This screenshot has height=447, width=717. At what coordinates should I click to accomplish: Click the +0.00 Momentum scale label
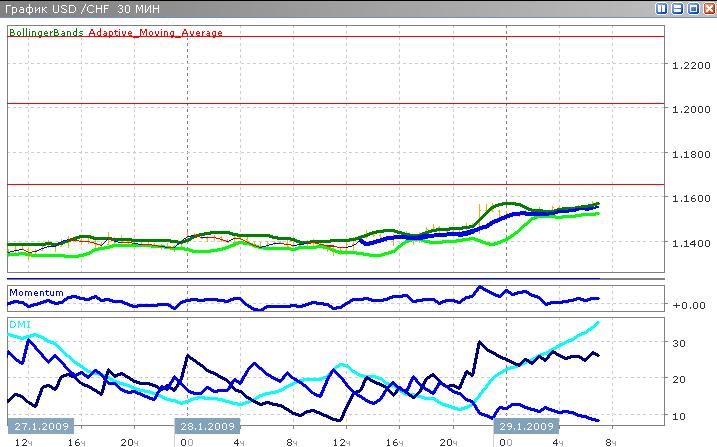click(687, 305)
